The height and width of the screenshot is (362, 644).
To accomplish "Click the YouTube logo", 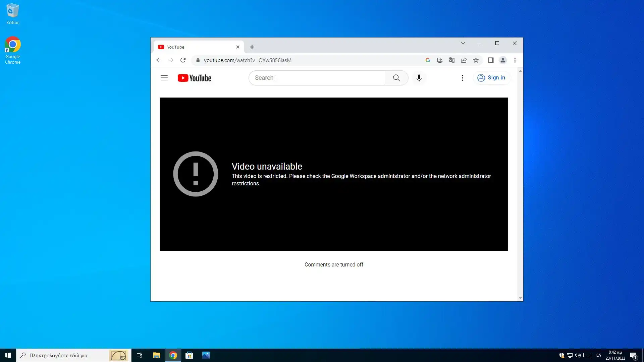I will pos(194,78).
